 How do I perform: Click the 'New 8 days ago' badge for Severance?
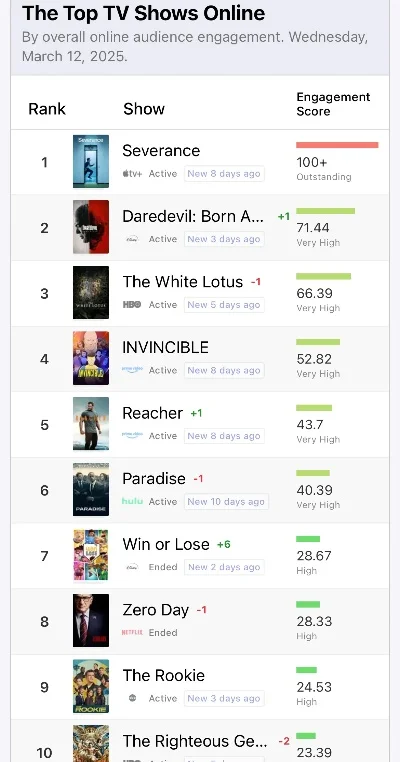[x=224, y=174]
